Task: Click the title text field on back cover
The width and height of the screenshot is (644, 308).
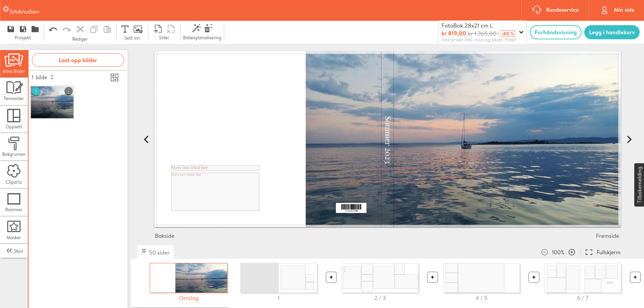Action: point(215,168)
